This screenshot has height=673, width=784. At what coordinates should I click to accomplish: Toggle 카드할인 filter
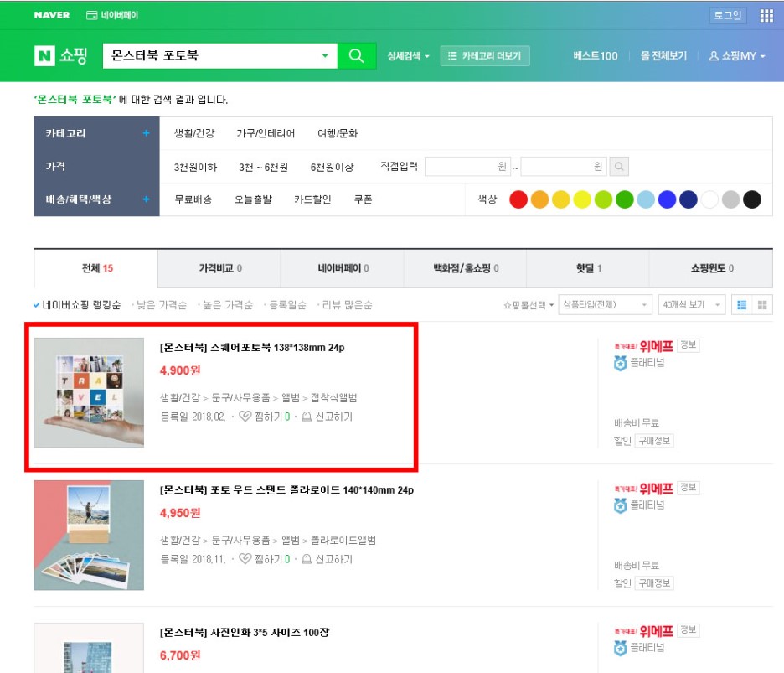tap(312, 199)
